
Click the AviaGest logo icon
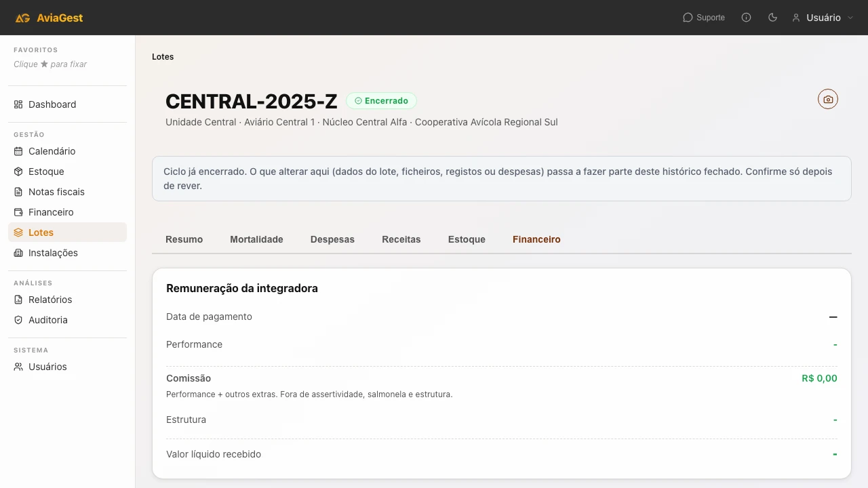[x=22, y=18]
